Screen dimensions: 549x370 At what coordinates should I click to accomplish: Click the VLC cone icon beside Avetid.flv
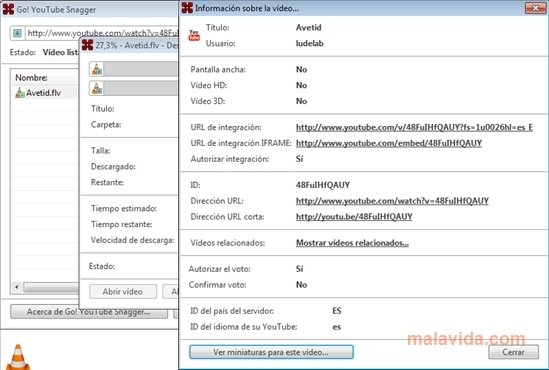point(20,93)
